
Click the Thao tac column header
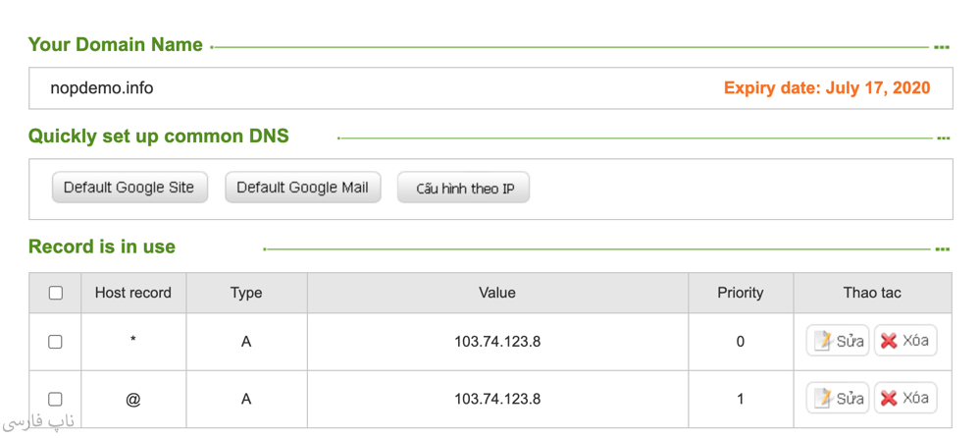[x=872, y=293]
